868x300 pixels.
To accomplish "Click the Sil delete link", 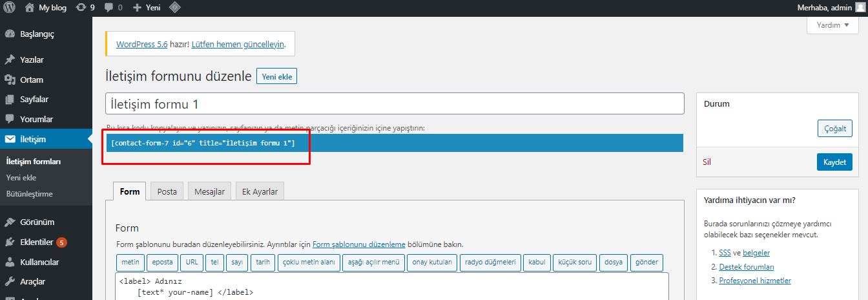I will pos(707,162).
